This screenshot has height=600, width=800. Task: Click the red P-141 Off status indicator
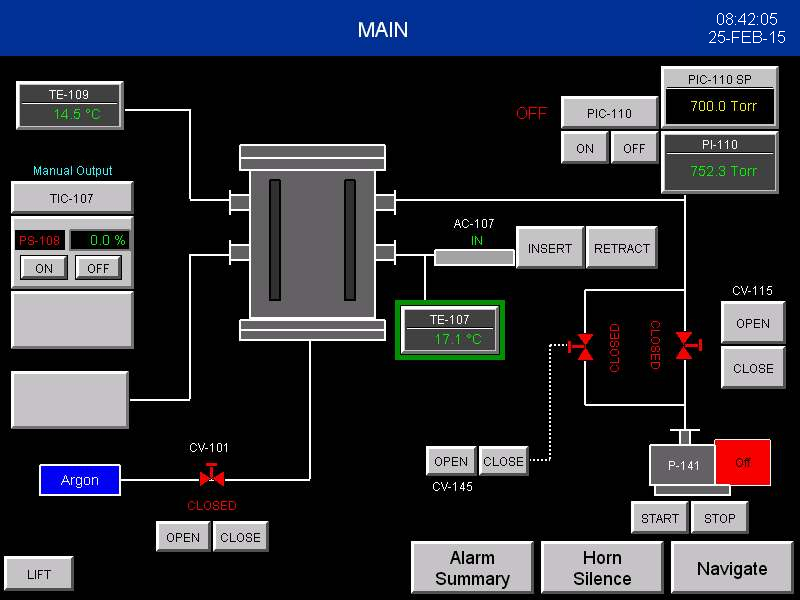(x=743, y=463)
